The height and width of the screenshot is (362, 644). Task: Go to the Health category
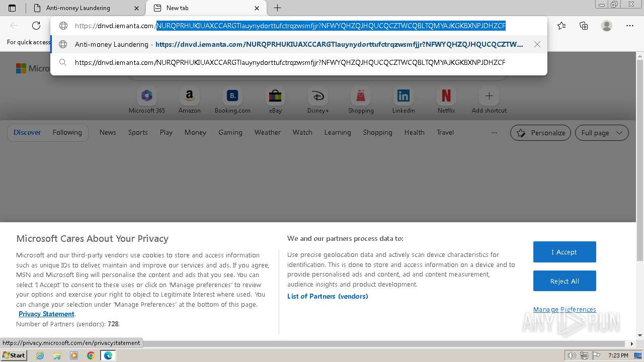click(x=415, y=132)
